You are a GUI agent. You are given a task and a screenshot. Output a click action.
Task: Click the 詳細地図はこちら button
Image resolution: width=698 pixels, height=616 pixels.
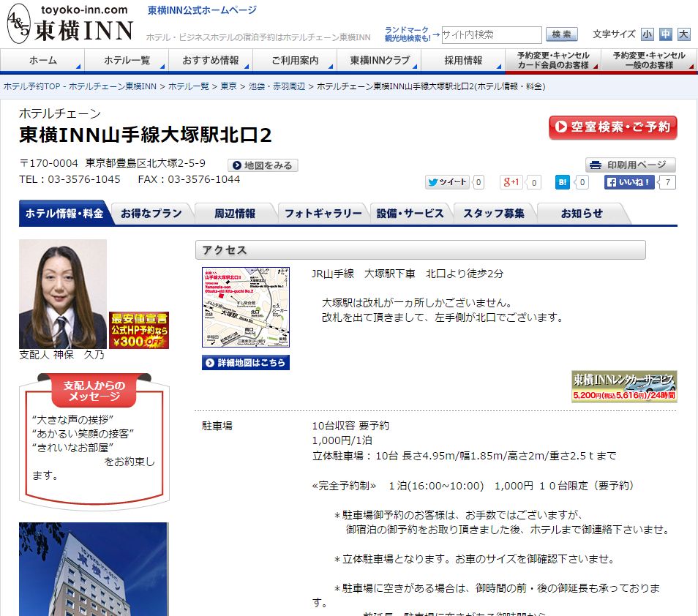[x=246, y=363]
